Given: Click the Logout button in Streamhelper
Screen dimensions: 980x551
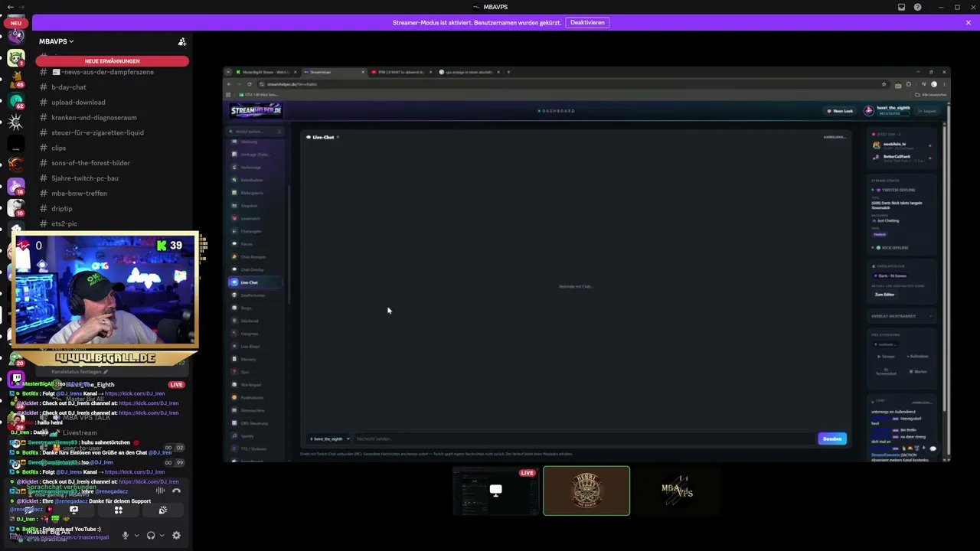Looking at the screenshot, I should tap(927, 111).
